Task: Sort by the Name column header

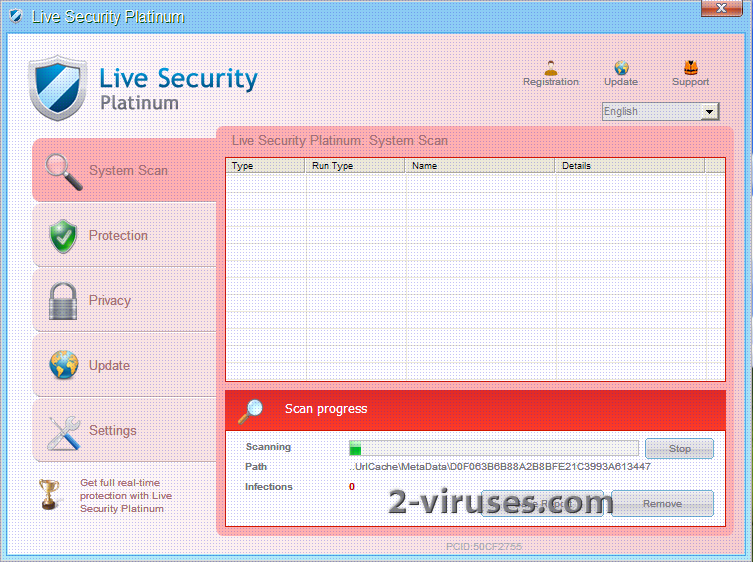Action: click(480, 166)
